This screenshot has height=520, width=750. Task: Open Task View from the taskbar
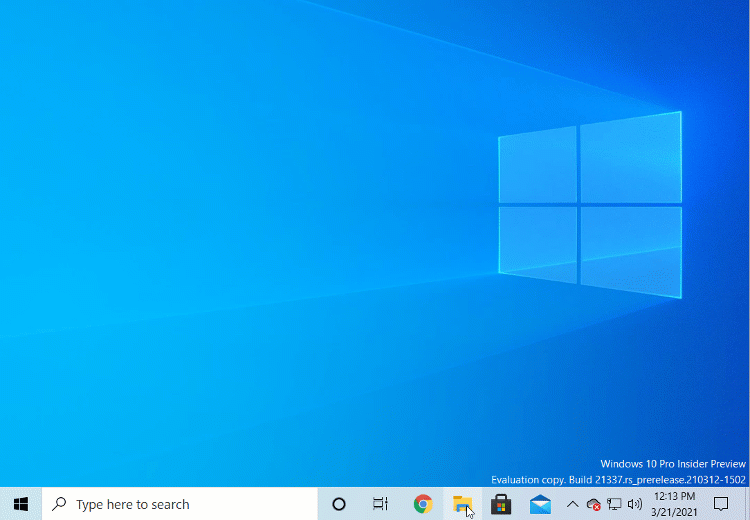pos(381,504)
